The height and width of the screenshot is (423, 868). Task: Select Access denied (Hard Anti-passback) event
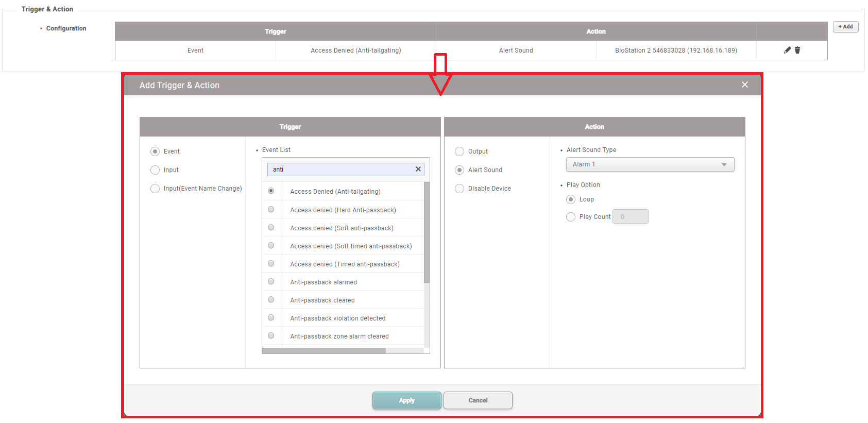pyautogui.click(x=271, y=210)
